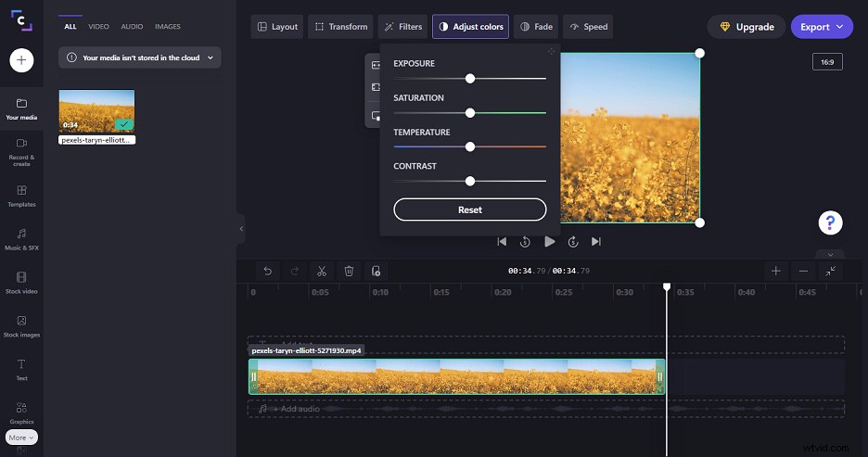The width and height of the screenshot is (868, 457).
Task: Play the video preview
Action: (549, 241)
